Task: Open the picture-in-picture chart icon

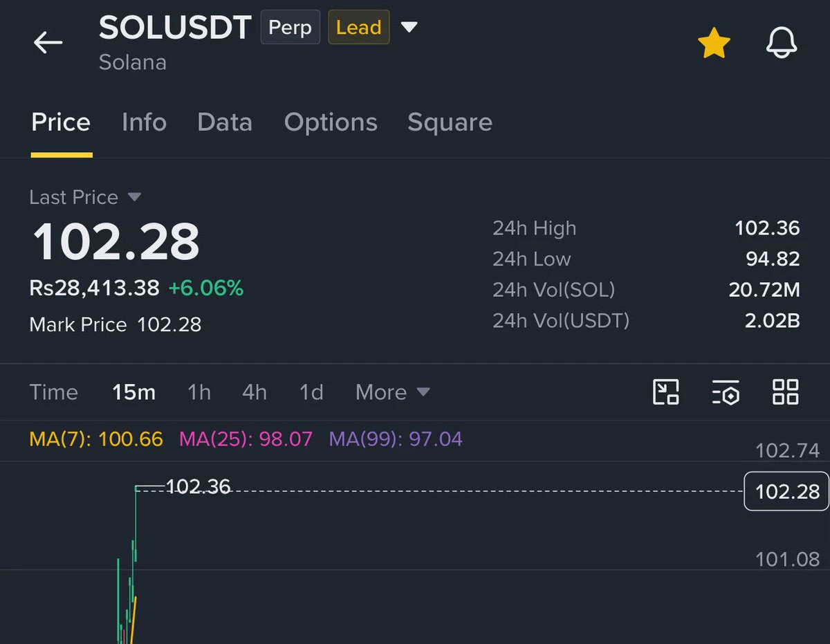Action: pos(666,392)
